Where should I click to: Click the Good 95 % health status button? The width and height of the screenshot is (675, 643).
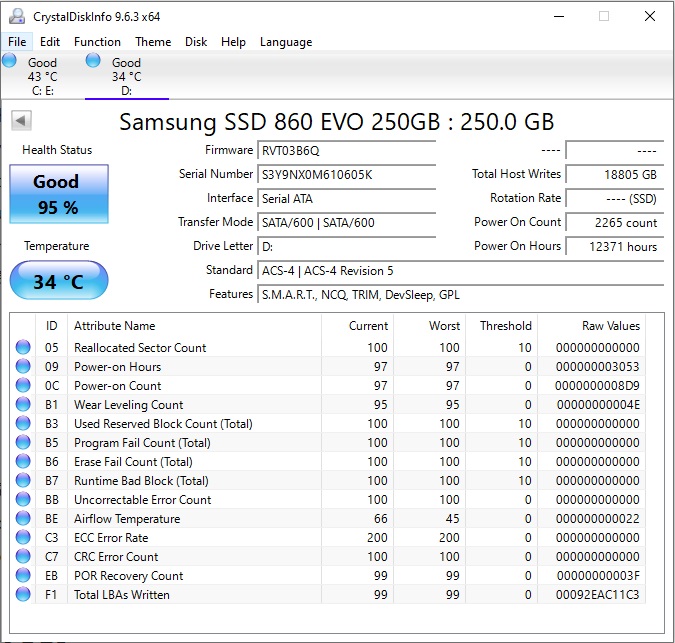[x=59, y=194]
